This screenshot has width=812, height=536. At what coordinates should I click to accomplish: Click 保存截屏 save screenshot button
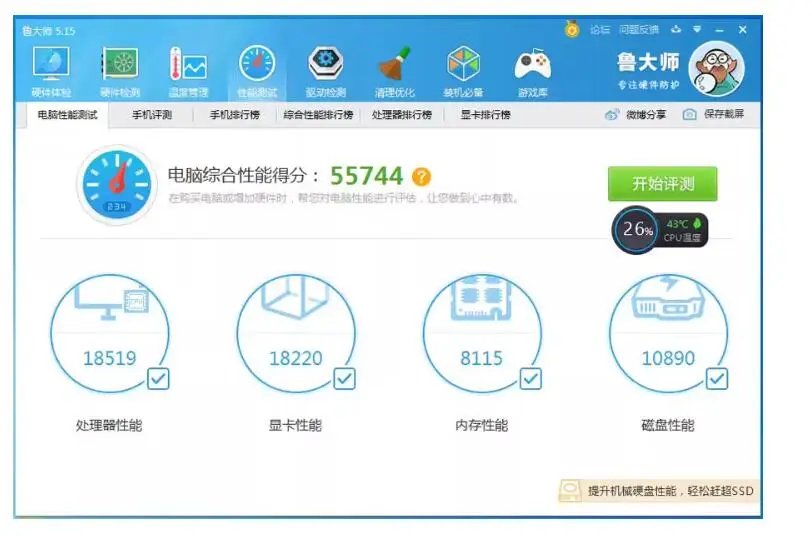714,115
